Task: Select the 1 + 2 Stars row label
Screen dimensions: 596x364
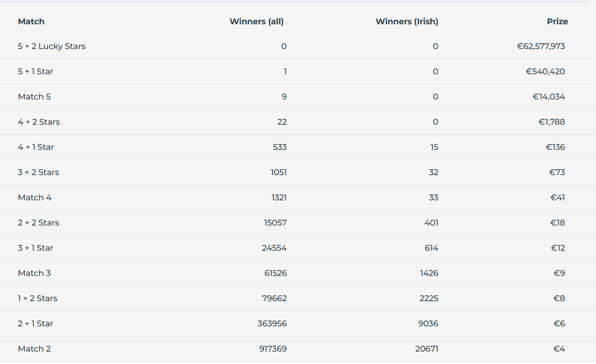Action: click(x=38, y=298)
